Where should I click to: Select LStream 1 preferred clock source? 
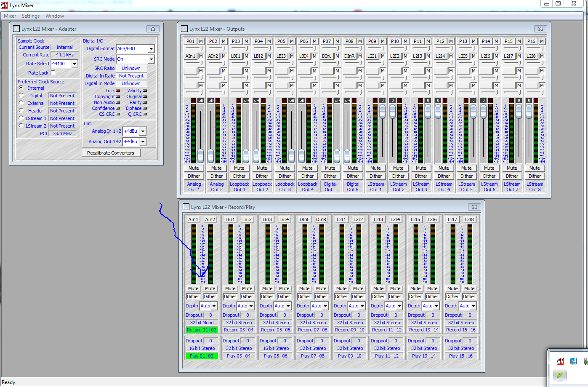[x=21, y=118]
